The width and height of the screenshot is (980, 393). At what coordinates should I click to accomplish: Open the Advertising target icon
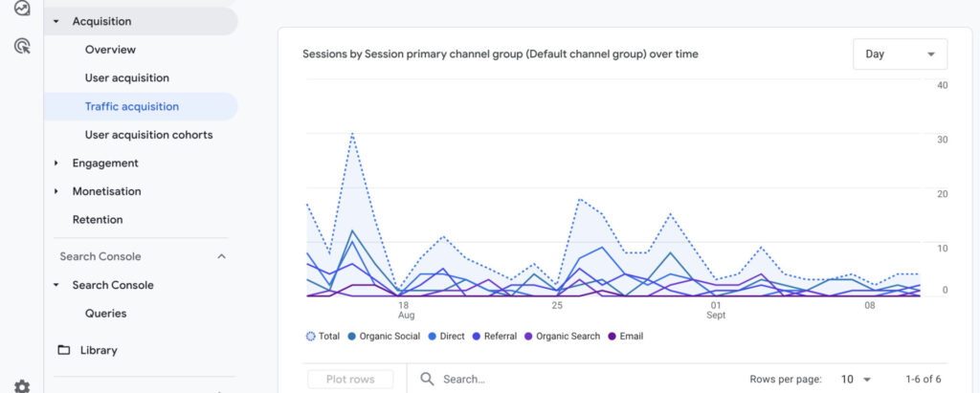tap(22, 46)
